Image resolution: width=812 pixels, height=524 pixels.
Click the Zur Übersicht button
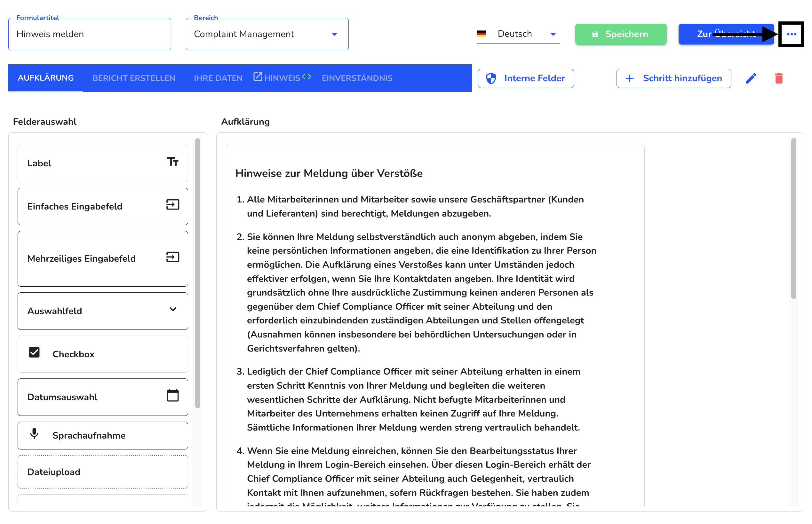(x=726, y=34)
